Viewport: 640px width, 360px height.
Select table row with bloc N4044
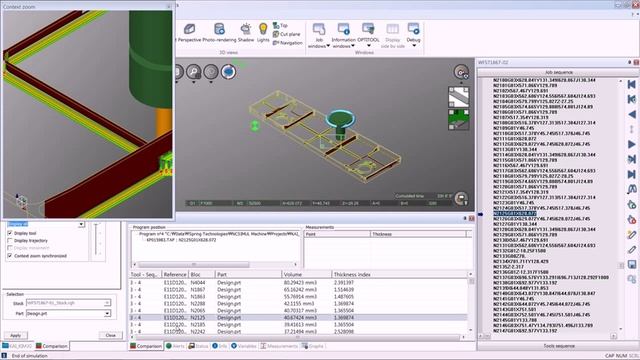click(x=298, y=282)
